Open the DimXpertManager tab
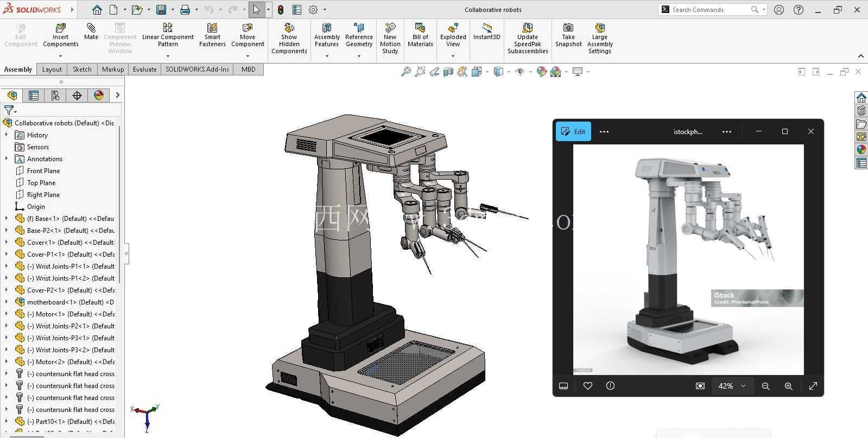The height and width of the screenshot is (438, 868). (x=77, y=96)
